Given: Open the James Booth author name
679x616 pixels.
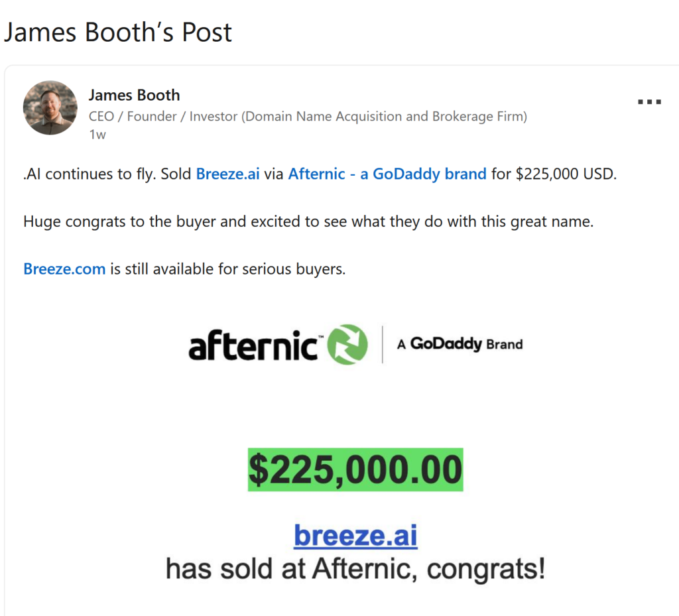Looking at the screenshot, I should tap(134, 95).
